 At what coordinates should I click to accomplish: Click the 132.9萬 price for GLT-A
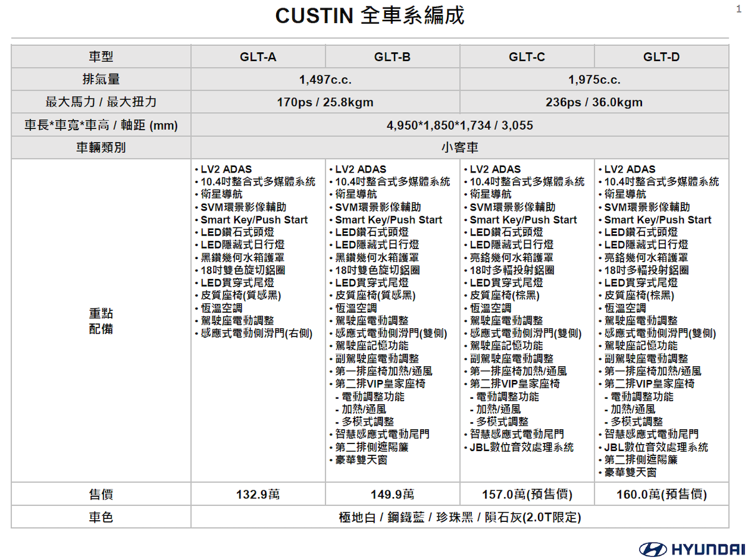pos(258,494)
